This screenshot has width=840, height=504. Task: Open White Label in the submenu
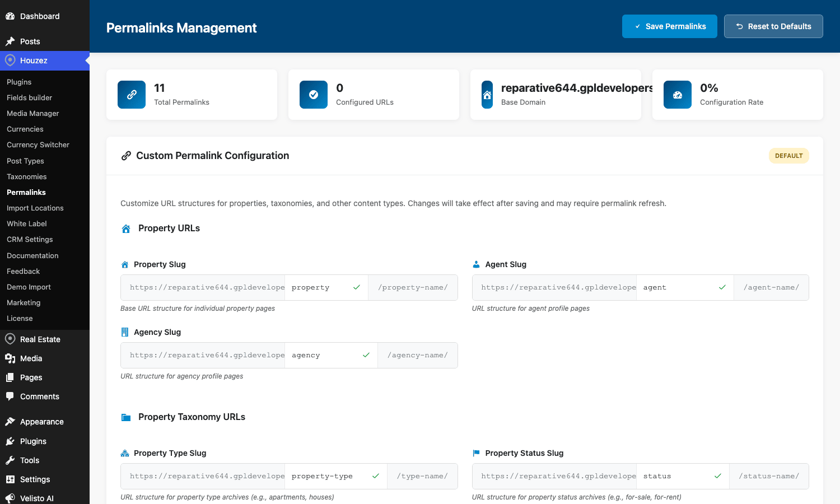click(26, 223)
